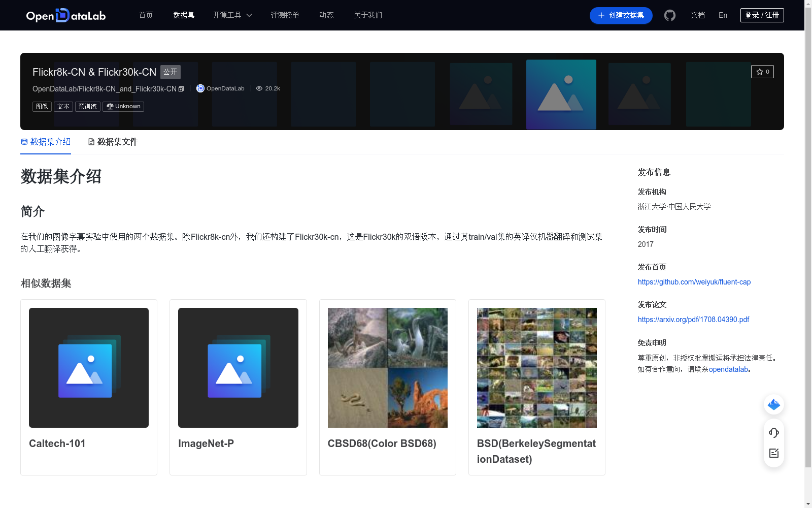Select the 图像 tag badge
812x508 pixels.
point(42,107)
